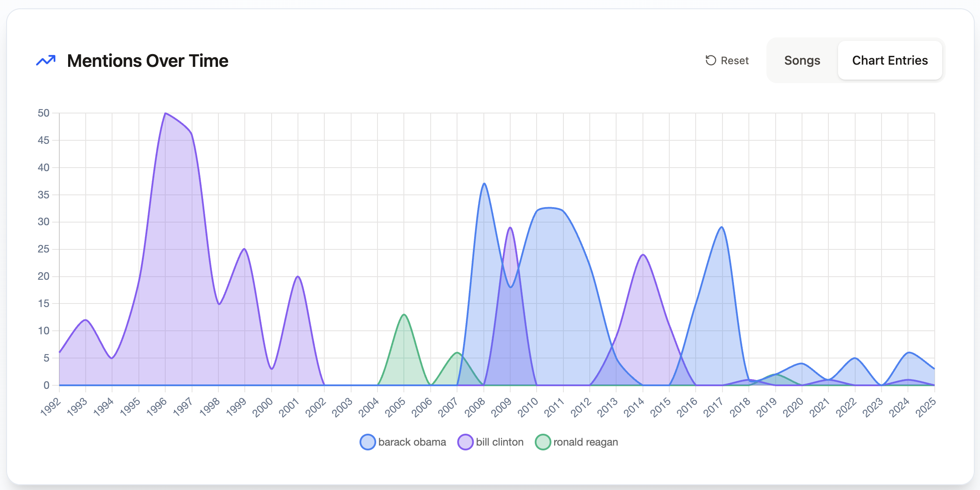Click the bill clinton legend label
Image resolution: width=980 pixels, height=490 pixels.
click(500, 442)
